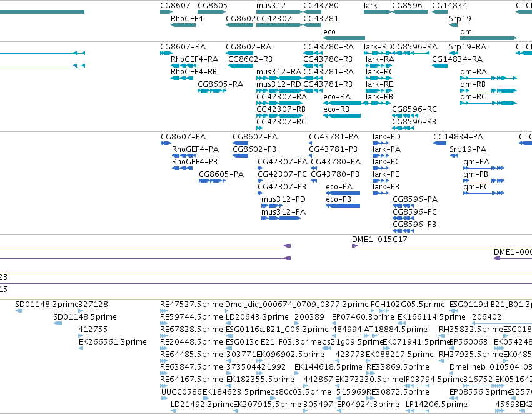Click the eco gene bar glyph

(344, 38)
